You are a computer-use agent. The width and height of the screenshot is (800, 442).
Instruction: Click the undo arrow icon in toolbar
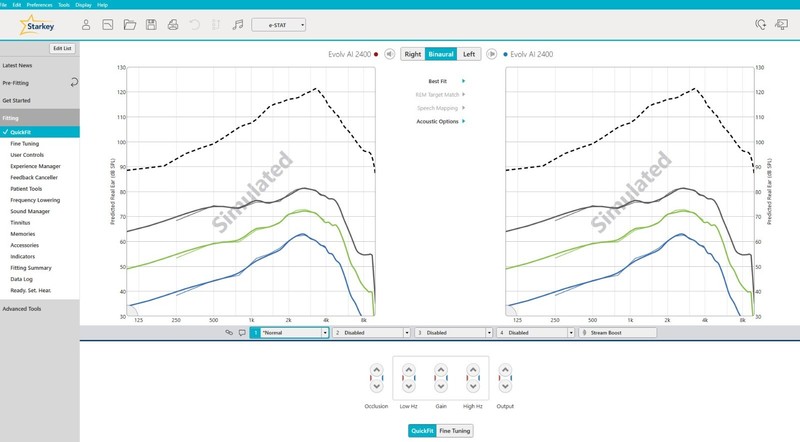point(194,24)
